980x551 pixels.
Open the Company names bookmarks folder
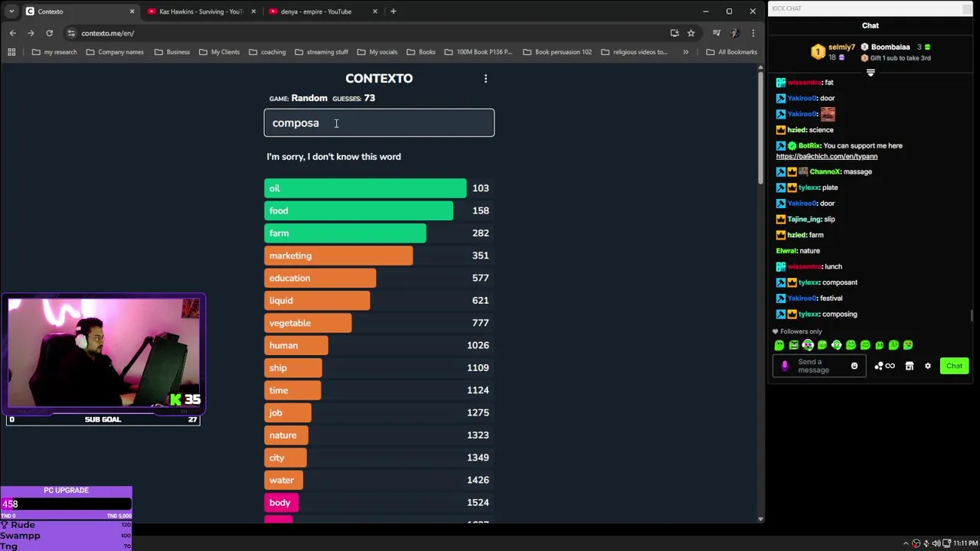[114, 52]
